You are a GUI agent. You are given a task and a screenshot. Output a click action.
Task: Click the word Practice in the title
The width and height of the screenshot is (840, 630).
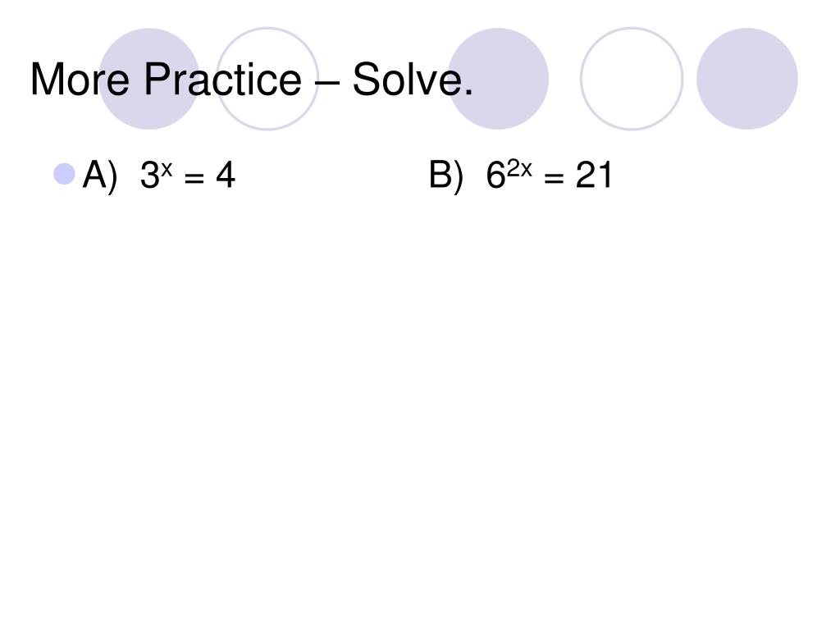coord(223,80)
